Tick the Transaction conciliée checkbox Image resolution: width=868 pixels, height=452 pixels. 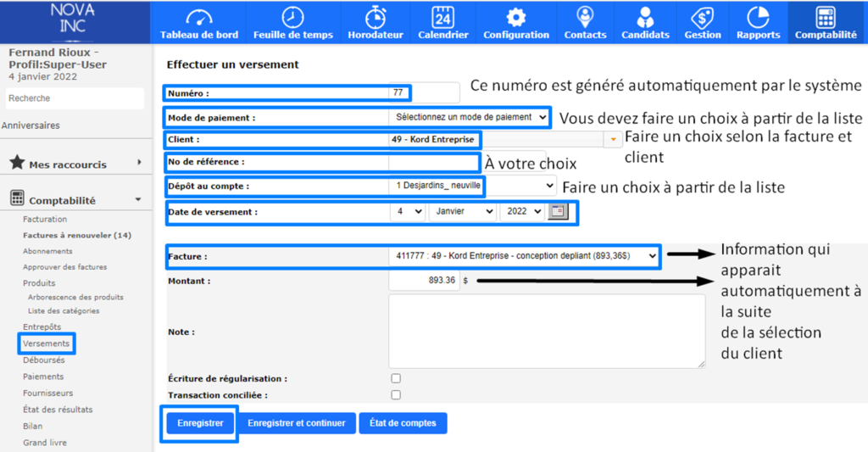point(396,394)
